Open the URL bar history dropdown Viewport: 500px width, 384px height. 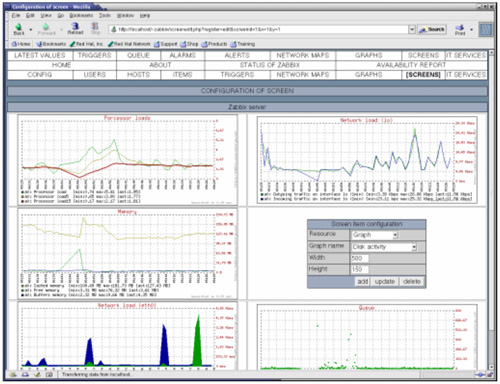coord(412,29)
